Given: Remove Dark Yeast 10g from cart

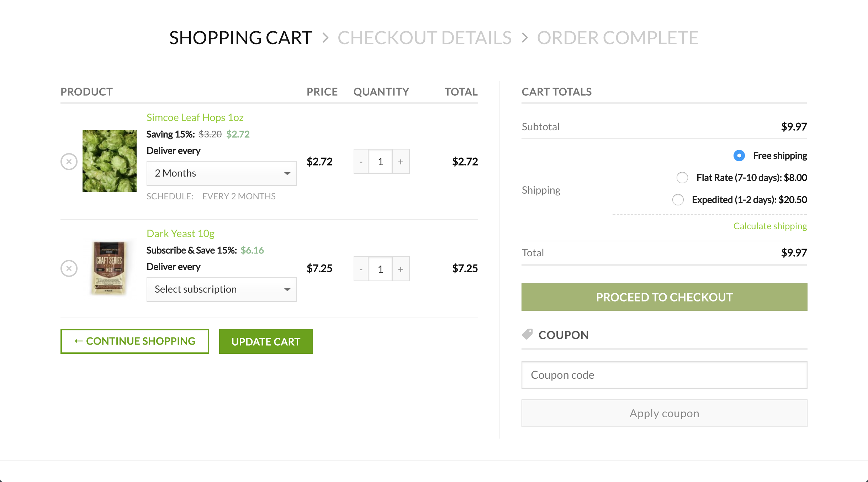Looking at the screenshot, I should (x=69, y=268).
